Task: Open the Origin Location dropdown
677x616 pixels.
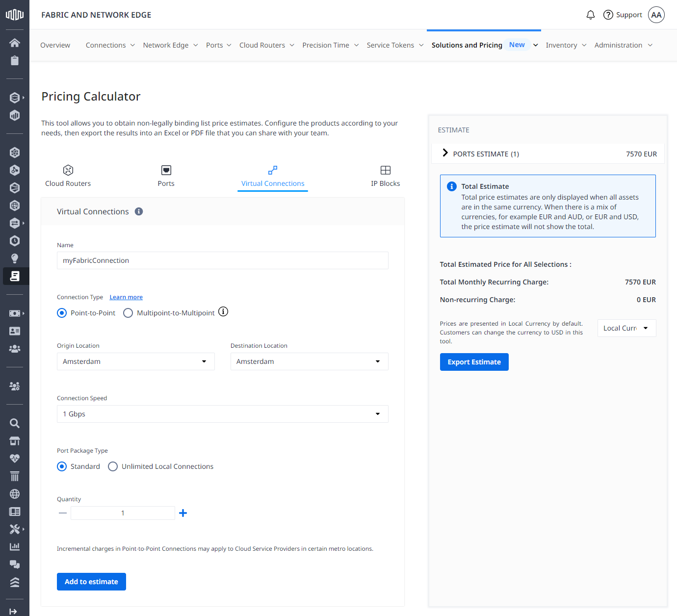Action: [136, 361]
